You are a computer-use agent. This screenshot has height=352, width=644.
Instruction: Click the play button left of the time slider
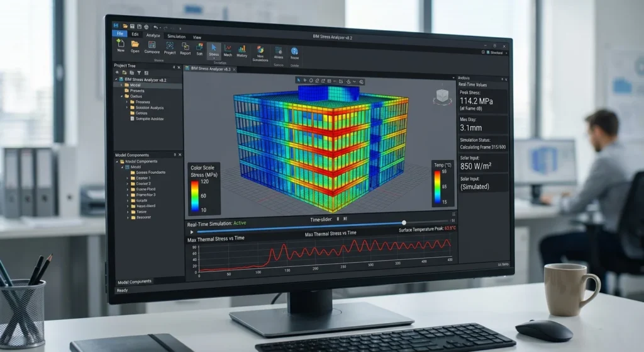click(x=191, y=232)
